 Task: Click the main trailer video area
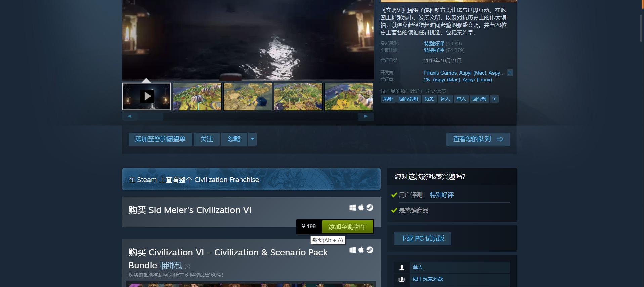pos(248,40)
